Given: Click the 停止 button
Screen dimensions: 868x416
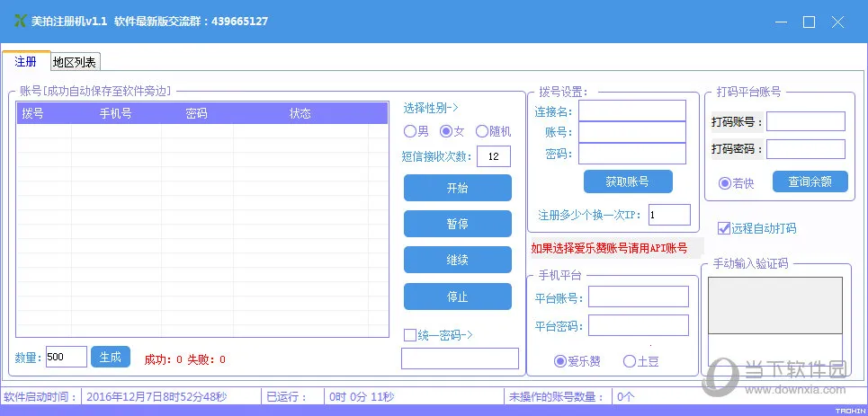Looking at the screenshot, I should 457,297.
